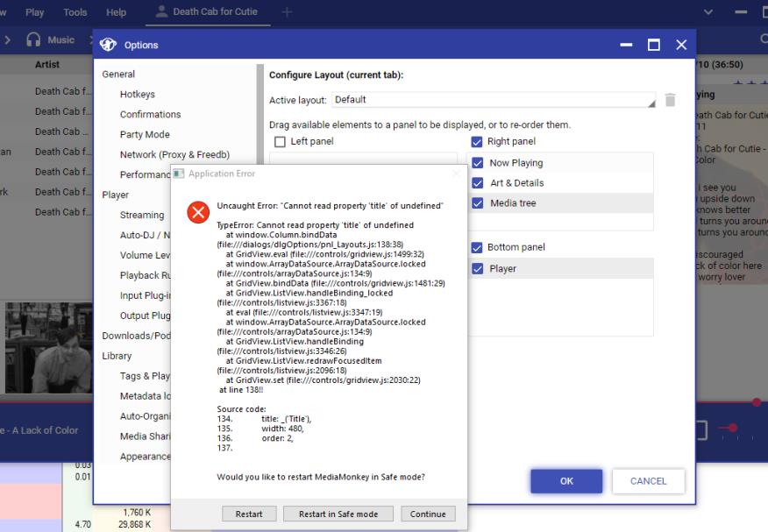Click the MediaMonkey logo in Options title bar
768x532 pixels.
(x=109, y=45)
